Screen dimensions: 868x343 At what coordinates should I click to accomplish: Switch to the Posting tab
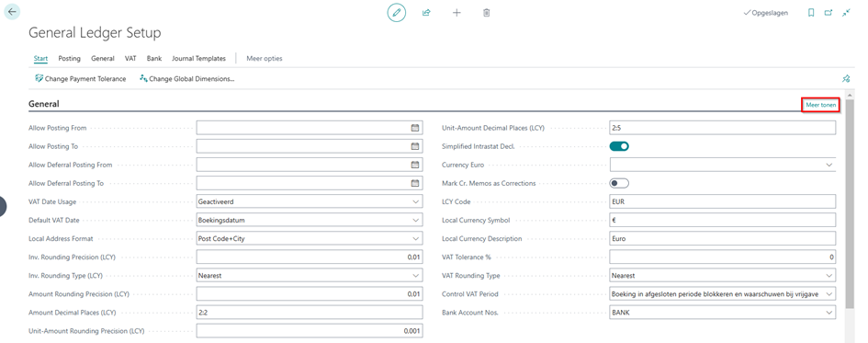[69, 58]
